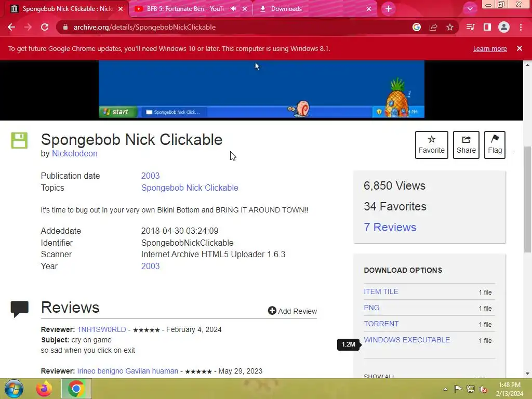Click the scrollbar down arrow
The width and height of the screenshot is (532, 399).
(527, 374)
